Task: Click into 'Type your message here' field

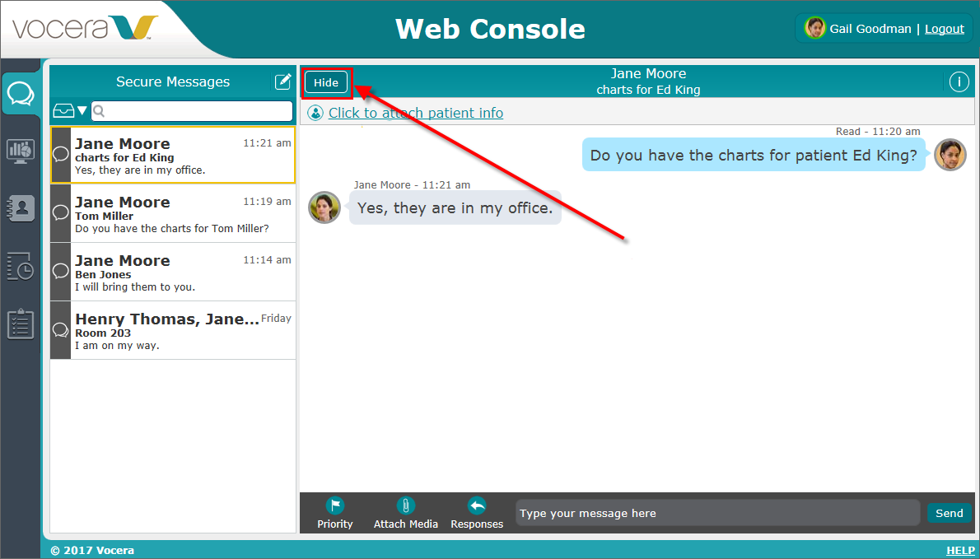Action: tap(717, 514)
